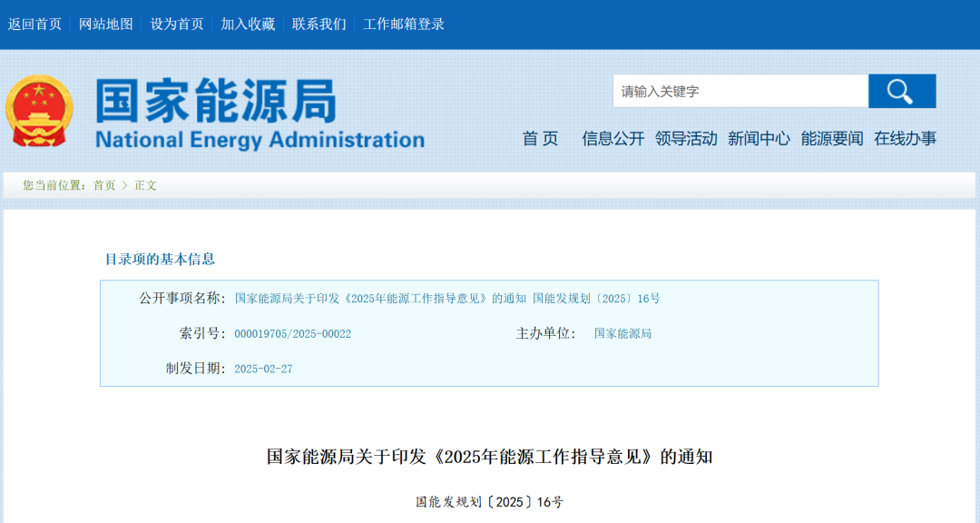Viewport: 980px width, 523px height.
Task: Click 返回首页 to return home
Action: tap(37, 24)
